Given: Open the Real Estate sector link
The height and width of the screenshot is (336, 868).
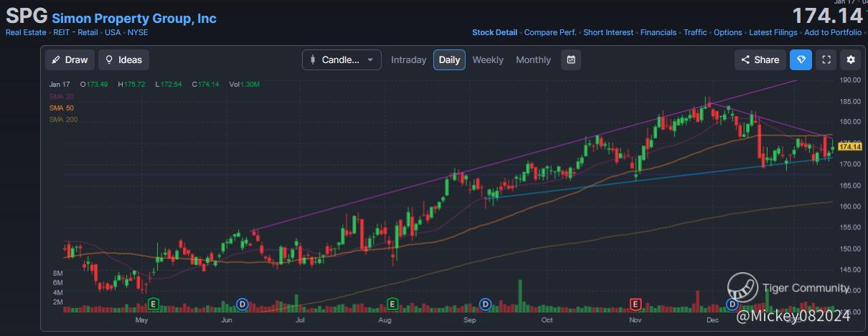Looking at the screenshot, I should [26, 32].
